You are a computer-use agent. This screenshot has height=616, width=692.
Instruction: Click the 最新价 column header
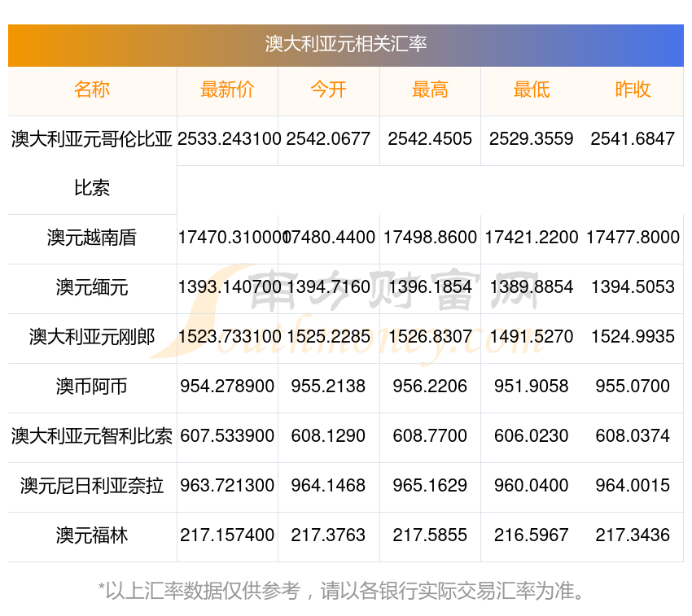227,90
